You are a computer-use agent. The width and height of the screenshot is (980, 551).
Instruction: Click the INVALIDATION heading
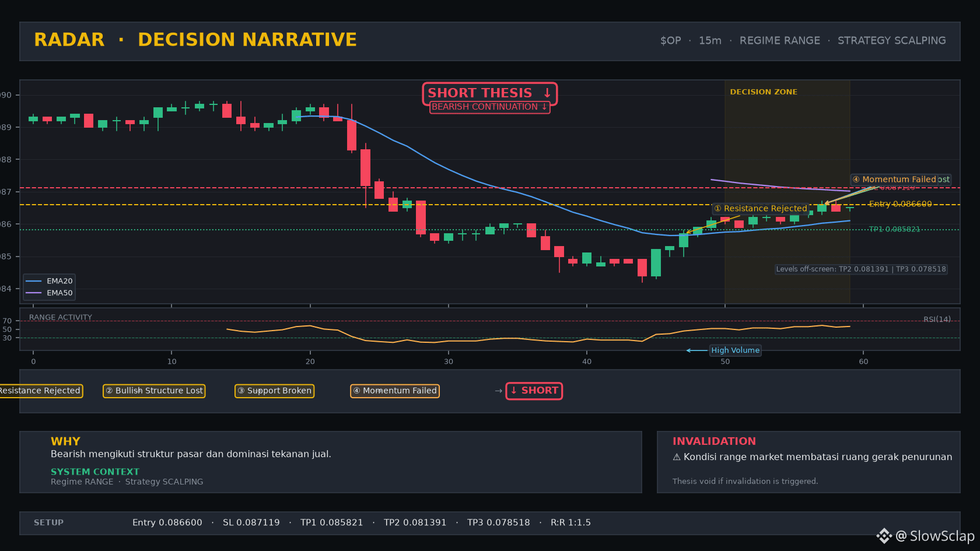tap(714, 441)
